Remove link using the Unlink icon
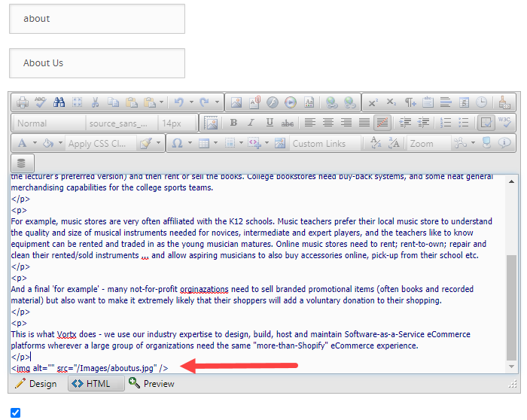This screenshot has height=420, width=527. point(350,102)
